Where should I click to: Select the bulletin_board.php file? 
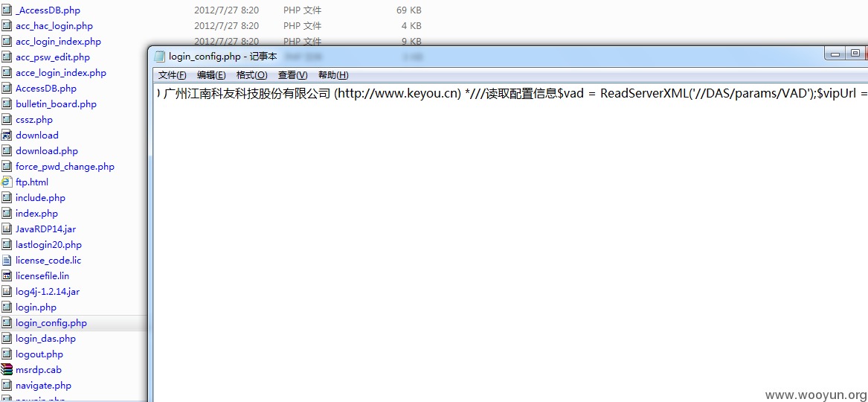click(x=56, y=104)
